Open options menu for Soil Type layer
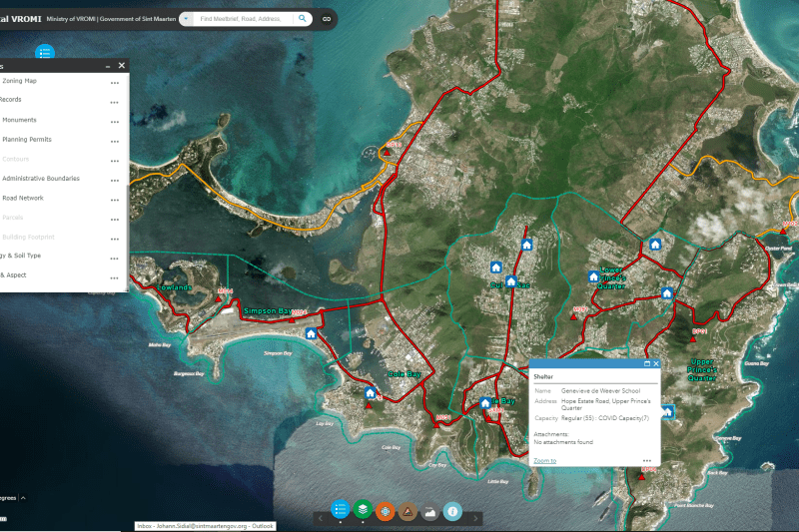799x532 pixels. tap(115, 259)
